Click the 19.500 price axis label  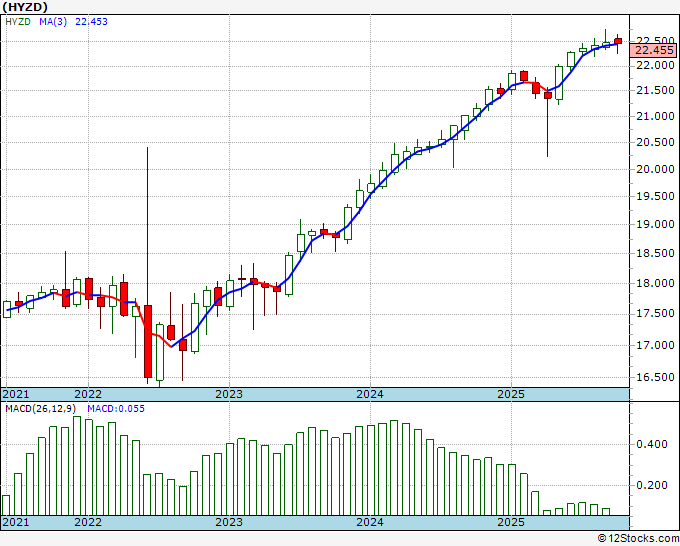click(x=655, y=196)
